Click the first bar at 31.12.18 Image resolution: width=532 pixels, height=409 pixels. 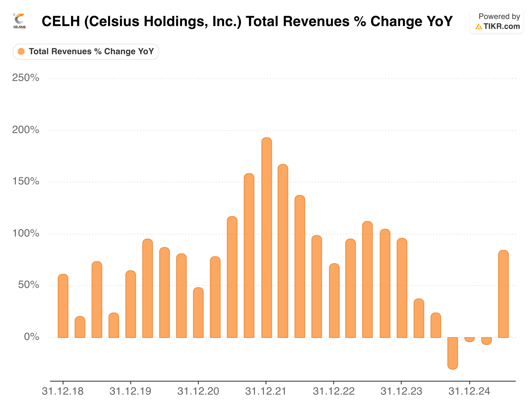point(63,306)
